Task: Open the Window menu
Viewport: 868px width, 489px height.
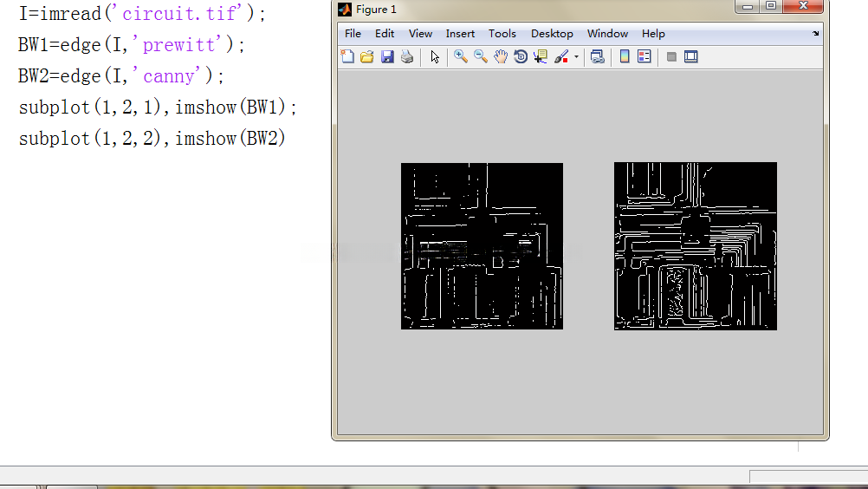Action: click(607, 33)
